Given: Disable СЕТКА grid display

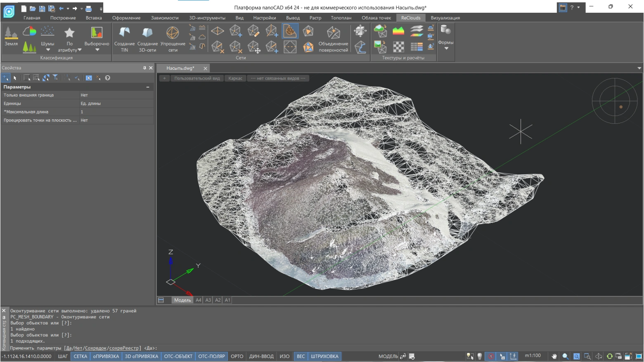Looking at the screenshot, I should point(80,356).
